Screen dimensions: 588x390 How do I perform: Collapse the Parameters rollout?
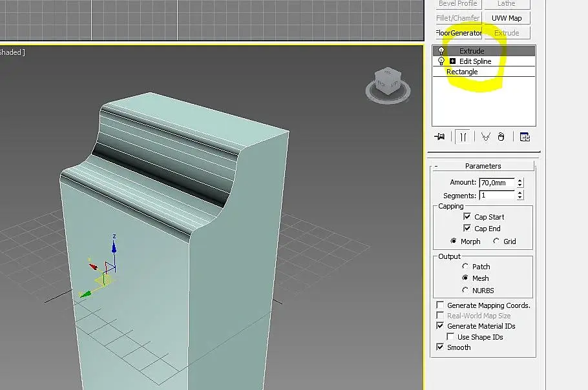tap(436, 166)
